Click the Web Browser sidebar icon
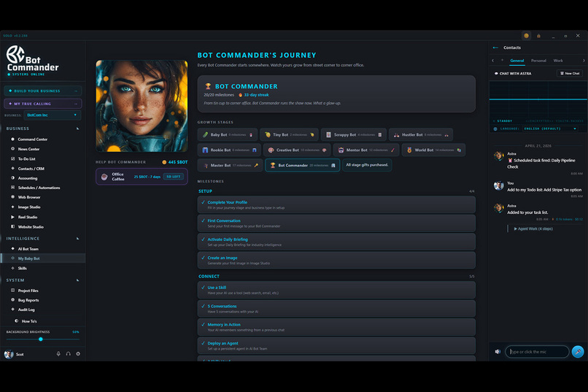588x392 pixels. [12, 197]
